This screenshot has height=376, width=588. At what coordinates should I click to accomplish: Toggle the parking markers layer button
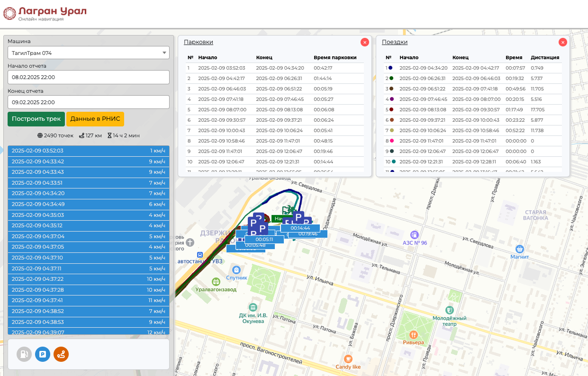43,354
